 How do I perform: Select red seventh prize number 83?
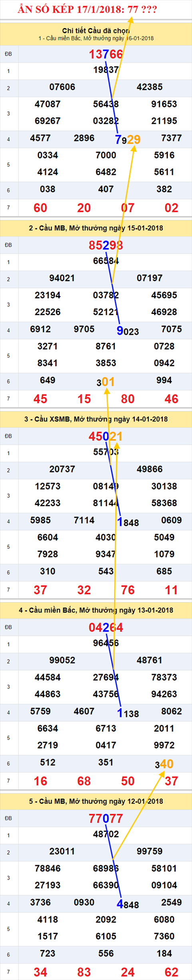coord(84,972)
